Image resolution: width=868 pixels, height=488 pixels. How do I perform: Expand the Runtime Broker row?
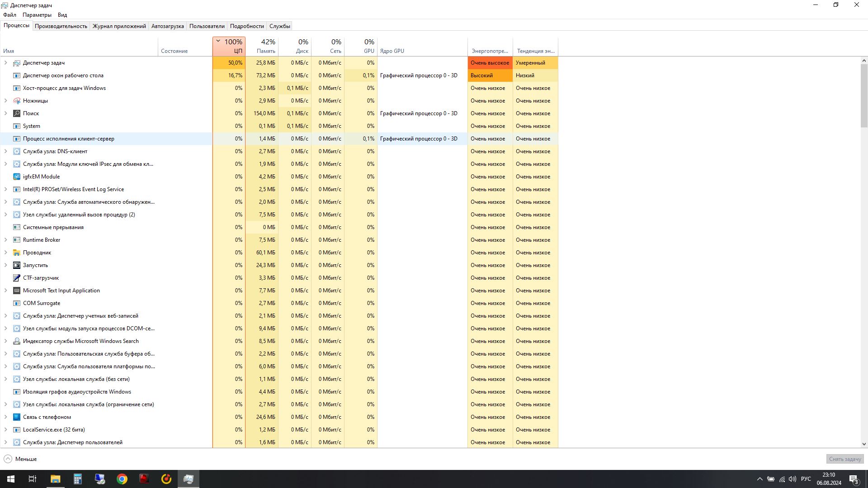click(5, 240)
